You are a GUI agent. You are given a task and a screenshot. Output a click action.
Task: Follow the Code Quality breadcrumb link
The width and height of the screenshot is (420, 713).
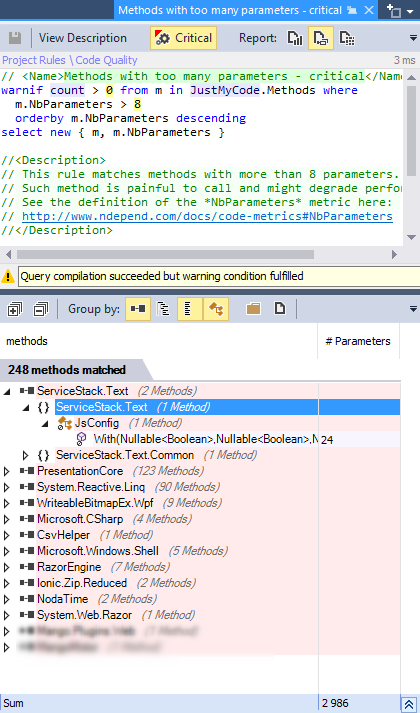tap(106, 60)
